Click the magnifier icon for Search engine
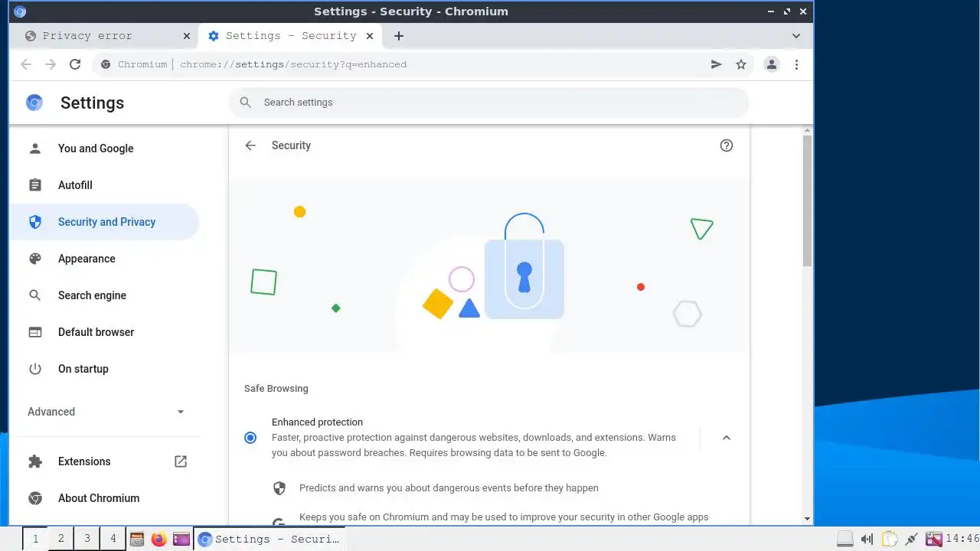 [35, 295]
